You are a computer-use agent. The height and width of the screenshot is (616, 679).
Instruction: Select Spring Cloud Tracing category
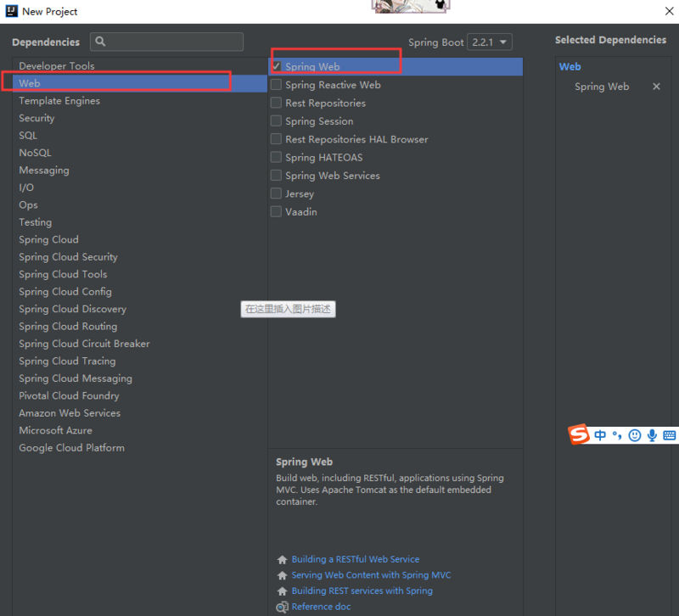click(x=140, y=361)
